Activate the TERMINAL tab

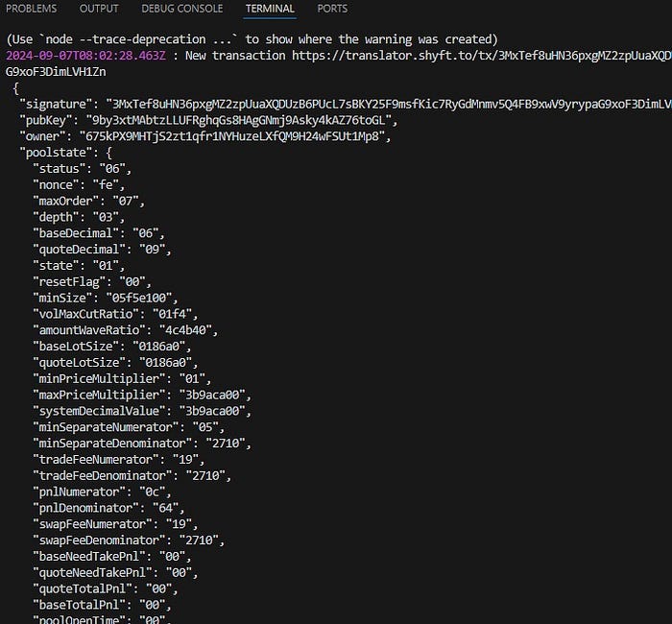pyautogui.click(x=270, y=9)
